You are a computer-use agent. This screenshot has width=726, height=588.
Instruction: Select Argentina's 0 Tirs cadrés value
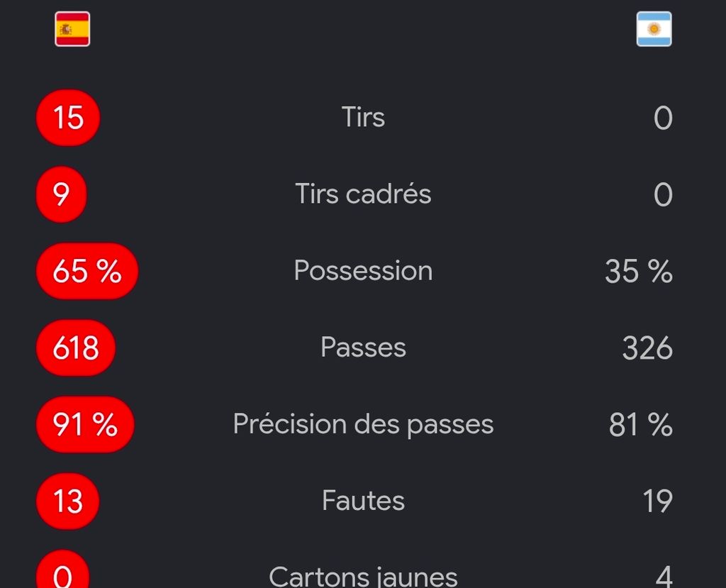[663, 194]
